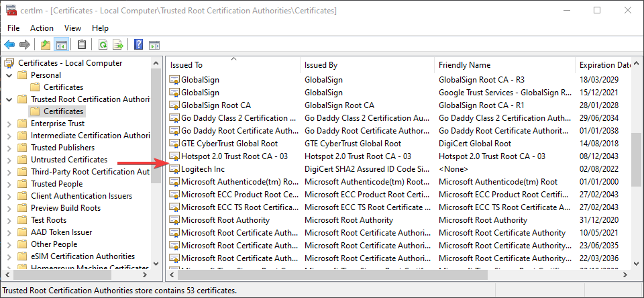The height and width of the screenshot is (298, 644).
Task: Open the Help menu
Action: click(100, 28)
